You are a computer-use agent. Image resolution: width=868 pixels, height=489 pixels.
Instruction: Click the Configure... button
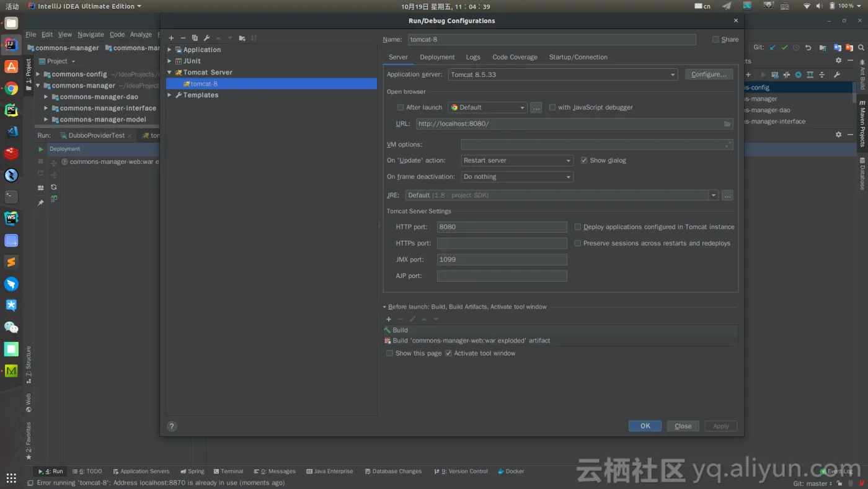(709, 74)
